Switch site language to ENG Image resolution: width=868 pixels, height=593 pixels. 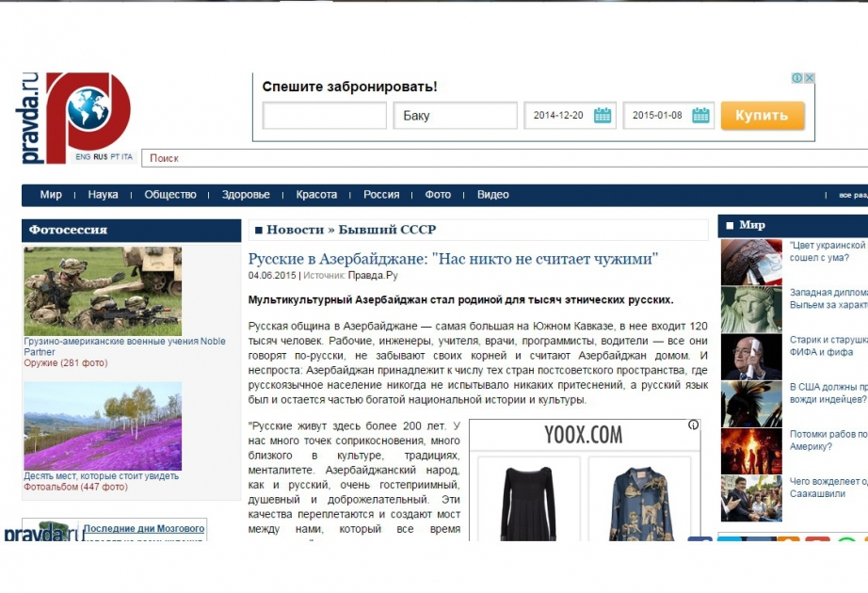click(83, 156)
